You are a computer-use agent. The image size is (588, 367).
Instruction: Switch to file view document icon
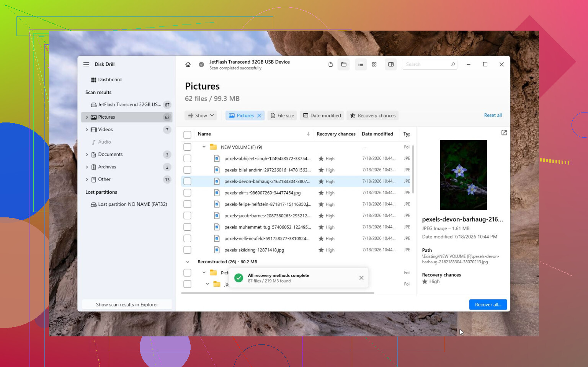[330, 64]
